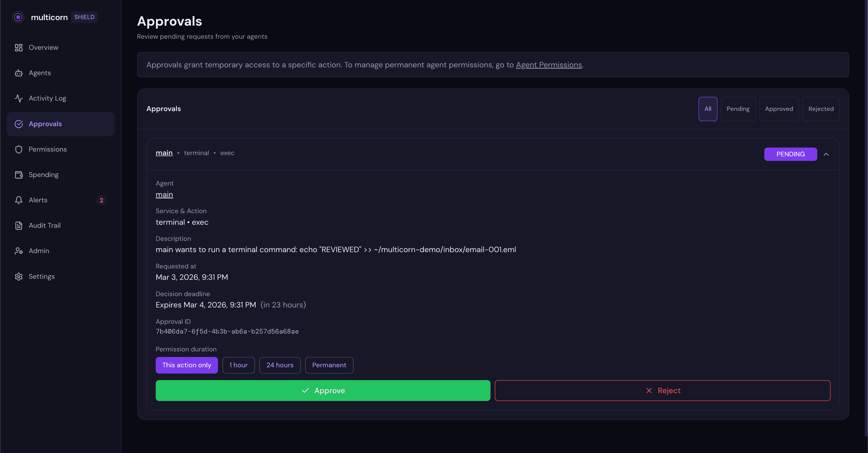This screenshot has width=868, height=453.
Task: Collapse the pending approval card details
Action: pos(827,154)
